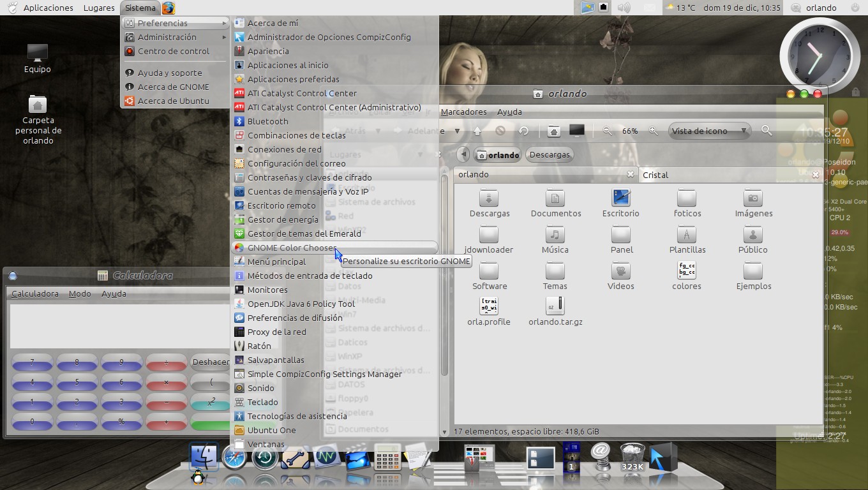Screen dimensions: 868x490
Task: Click the reload icon in file manager
Action: 524,131
